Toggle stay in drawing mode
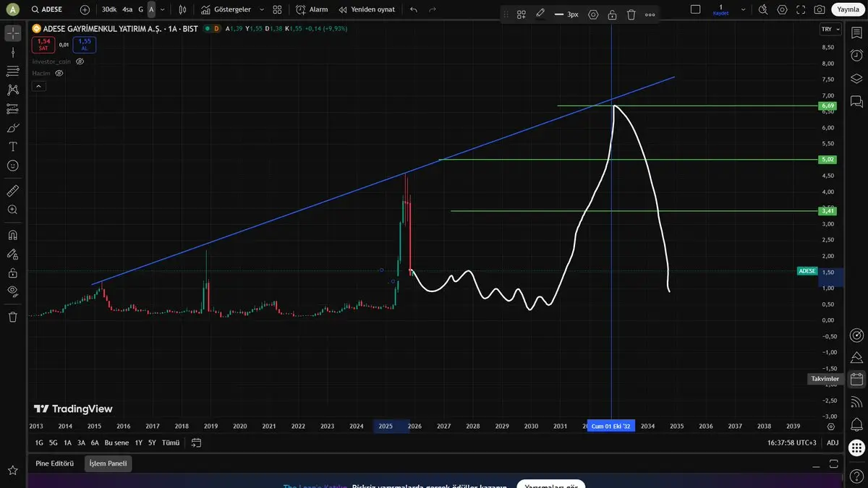 click(x=12, y=254)
